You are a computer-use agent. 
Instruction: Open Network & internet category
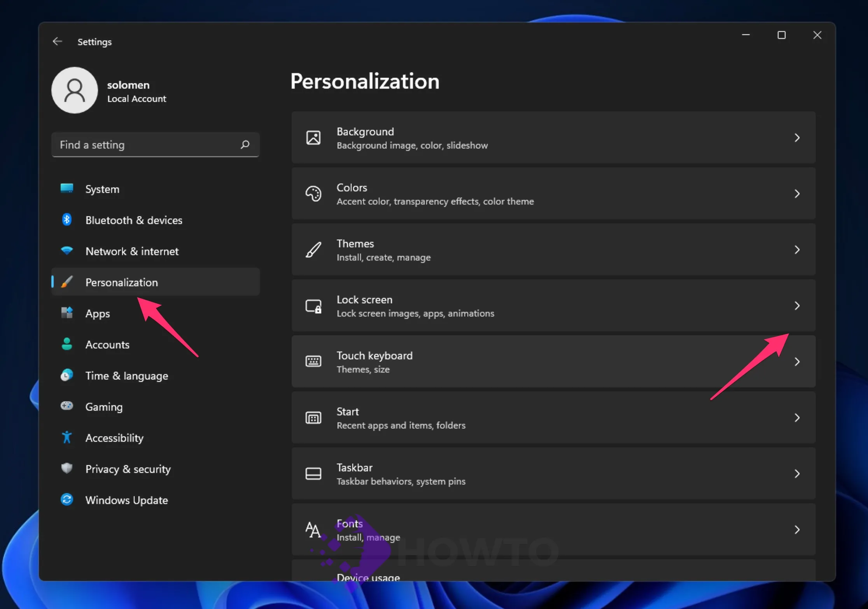[156, 251]
